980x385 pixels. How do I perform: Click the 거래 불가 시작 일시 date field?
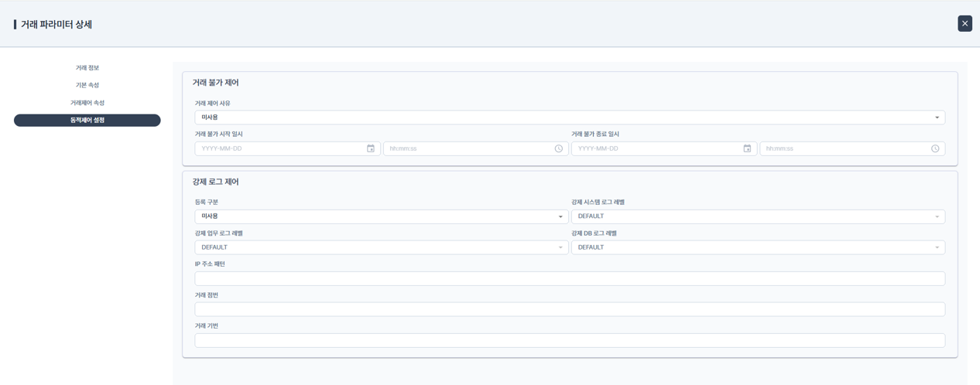[287, 148]
